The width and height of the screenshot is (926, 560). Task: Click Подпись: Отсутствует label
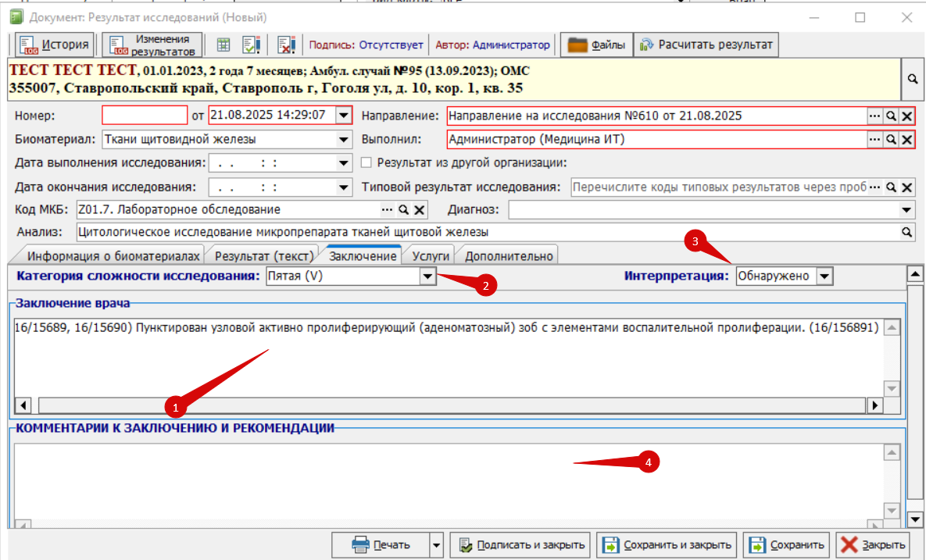[x=366, y=45]
